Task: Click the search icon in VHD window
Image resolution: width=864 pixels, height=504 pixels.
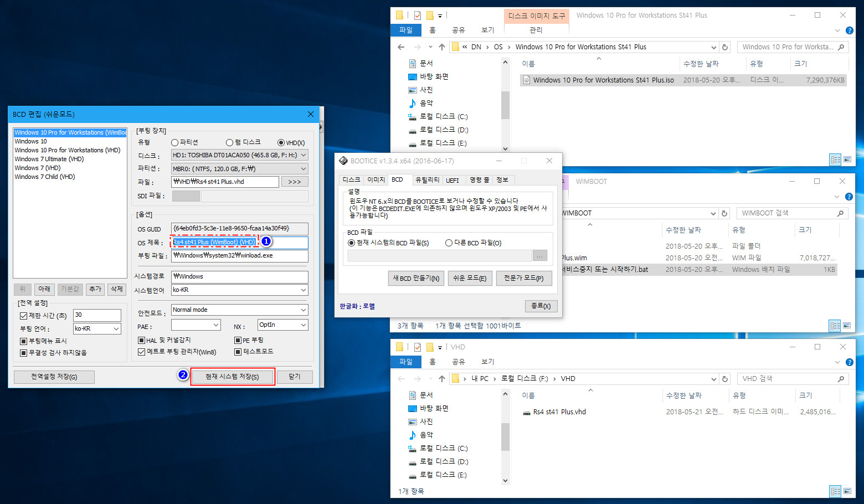Action: [x=841, y=379]
